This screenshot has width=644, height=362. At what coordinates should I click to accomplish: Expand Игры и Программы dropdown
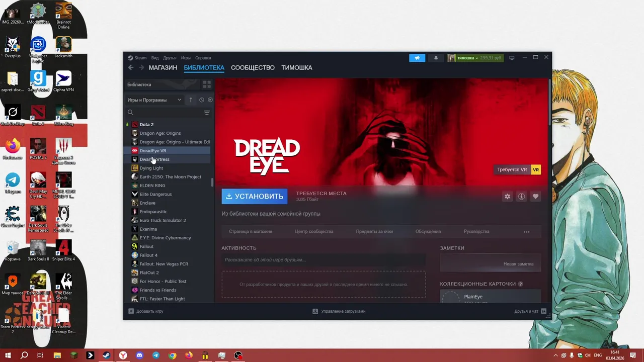coord(154,100)
